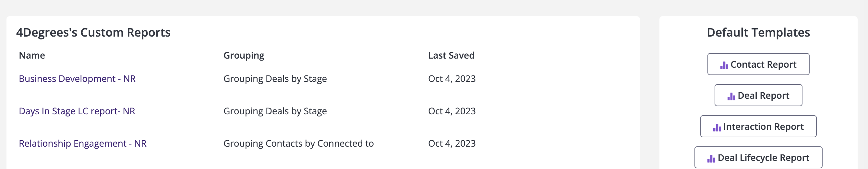The width and height of the screenshot is (868, 169).
Task: Open the Deal Report template
Action: click(758, 95)
